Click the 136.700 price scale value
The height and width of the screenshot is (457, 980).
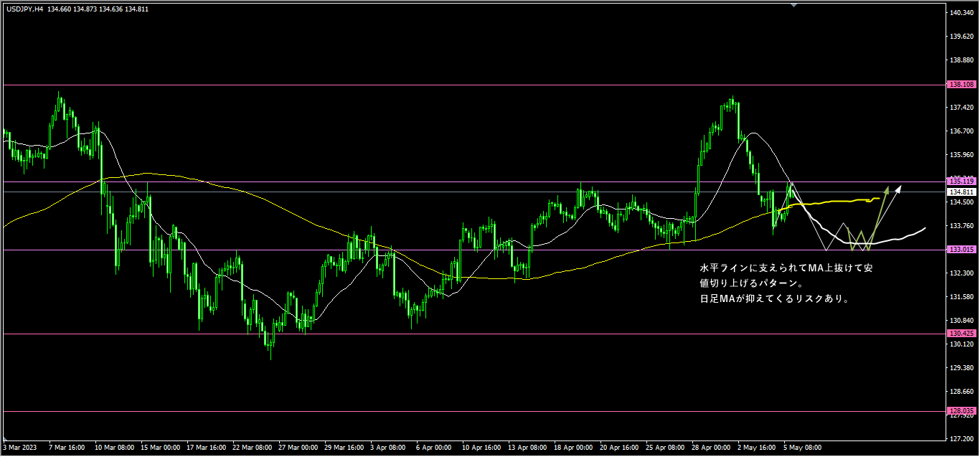click(x=960, y=131)
